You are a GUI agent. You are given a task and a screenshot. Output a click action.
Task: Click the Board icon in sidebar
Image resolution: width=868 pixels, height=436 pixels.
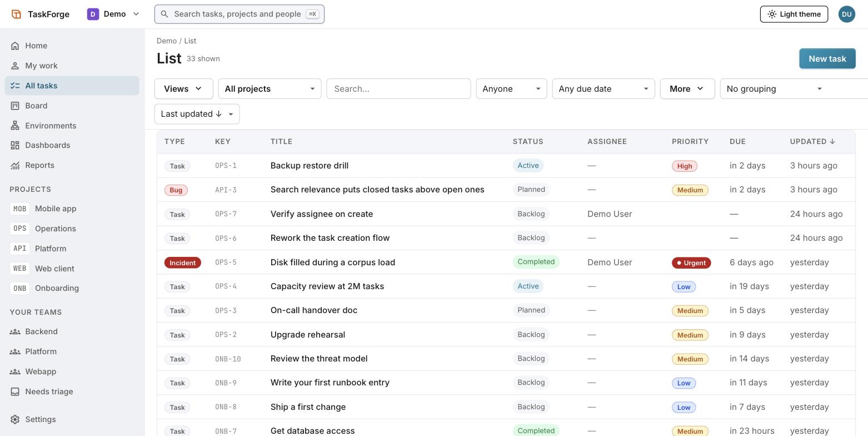[15, 106]
